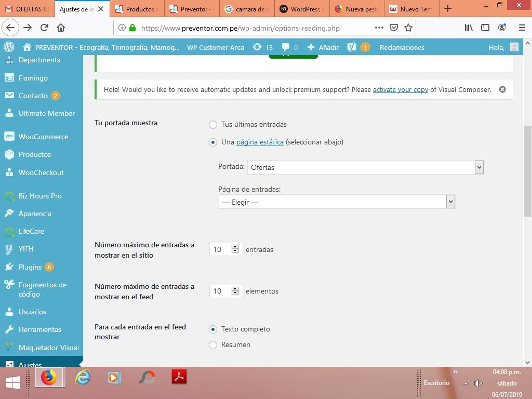Open the taskbar clock and date
Viewport: 532px width, 399px height.
pyautogui.click(x=507, y=383)
